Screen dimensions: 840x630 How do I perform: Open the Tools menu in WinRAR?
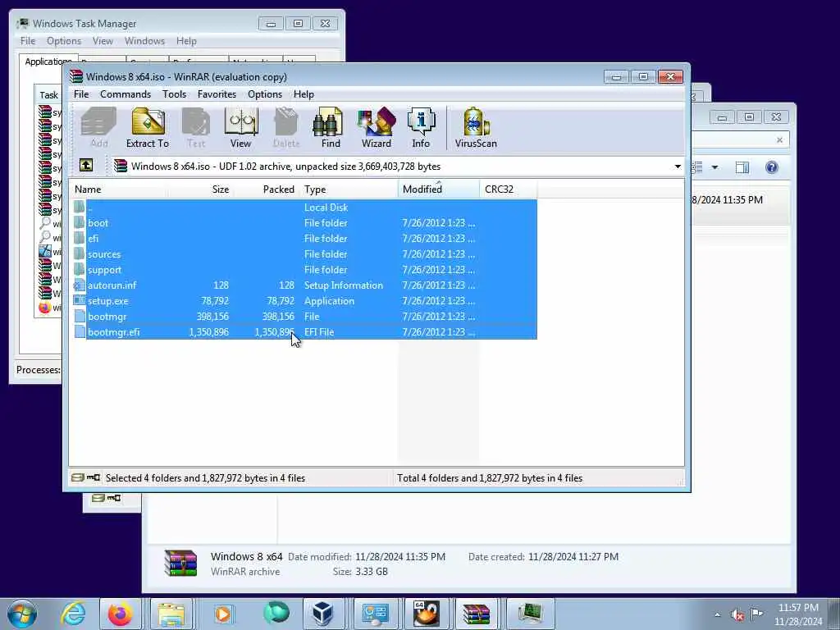click(x=174, y=94)
